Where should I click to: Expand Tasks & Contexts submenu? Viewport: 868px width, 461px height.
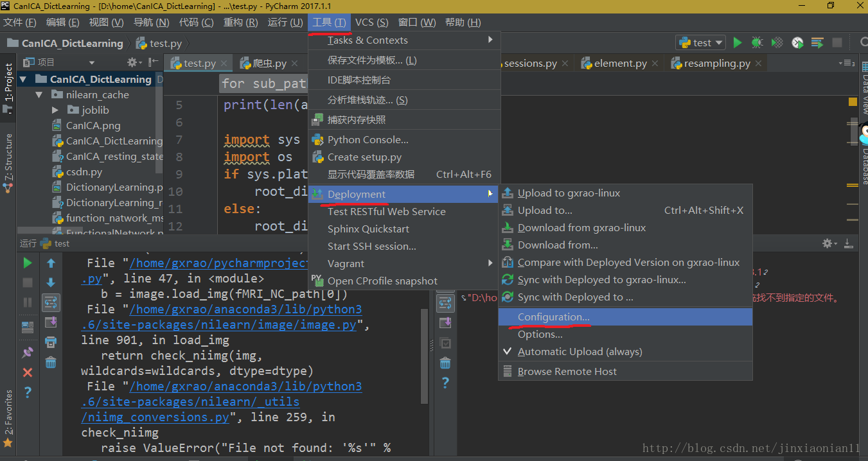coord(404,40)
